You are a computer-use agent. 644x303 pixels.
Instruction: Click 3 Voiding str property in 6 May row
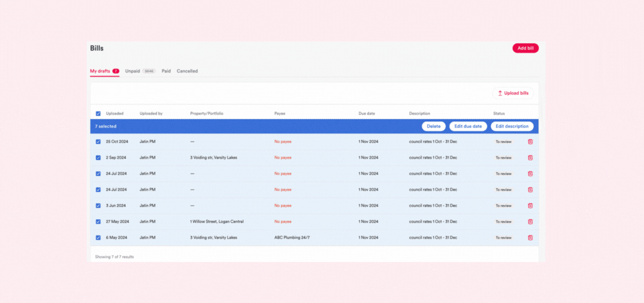click(x=214, y=238)
